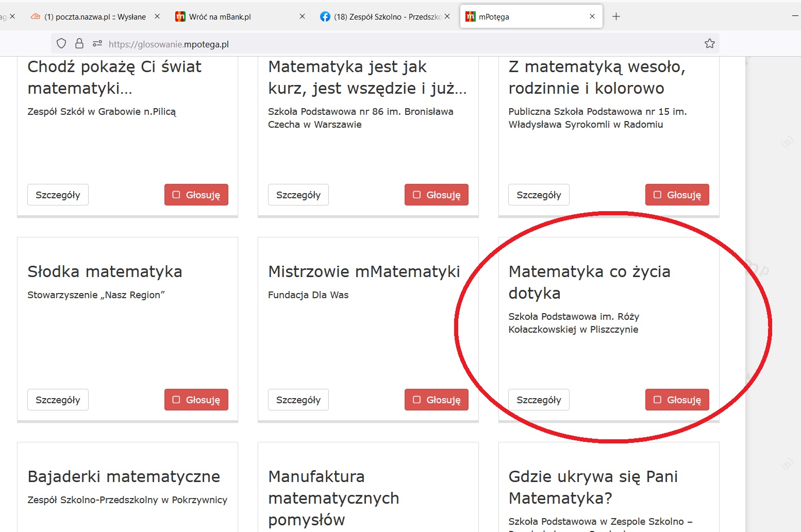Open Szczegóły for Matematyka co życia dotyka
This screenshot has height=532, width=801.
539,400
